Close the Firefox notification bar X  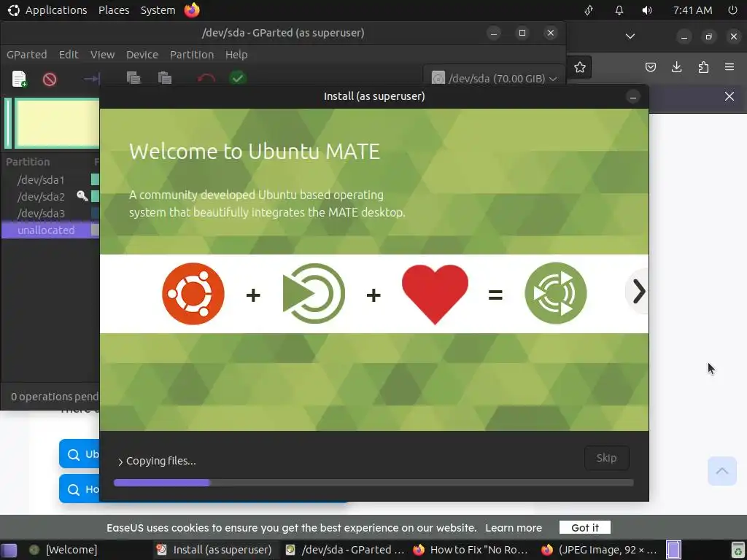click(729, 97)
